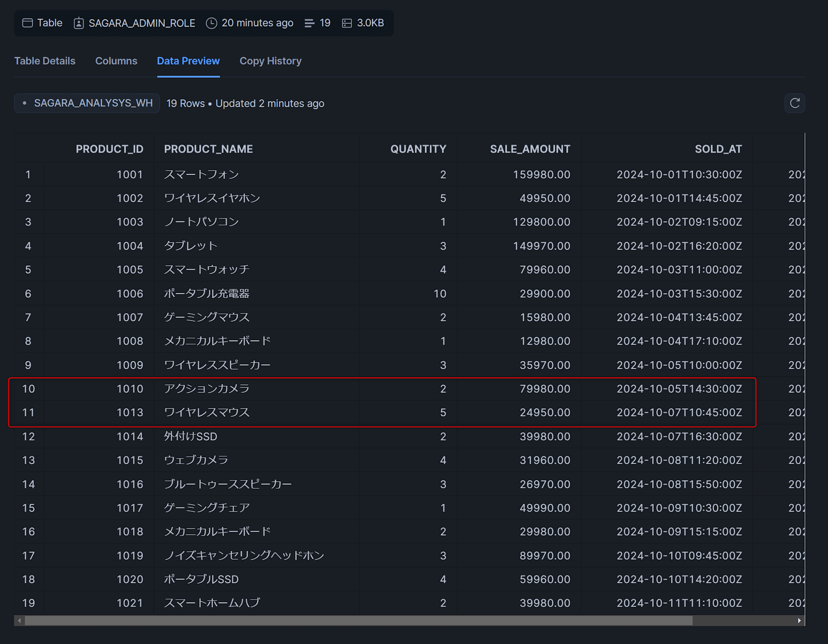Click product ID 1018
Screen dimensions: 828x644
click(130, 531)
